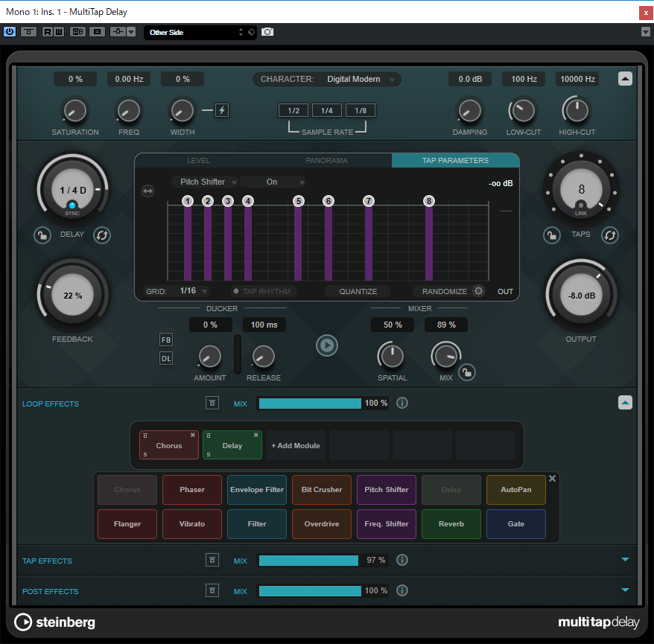Click the Saturation knob

(x=75, y=111)
